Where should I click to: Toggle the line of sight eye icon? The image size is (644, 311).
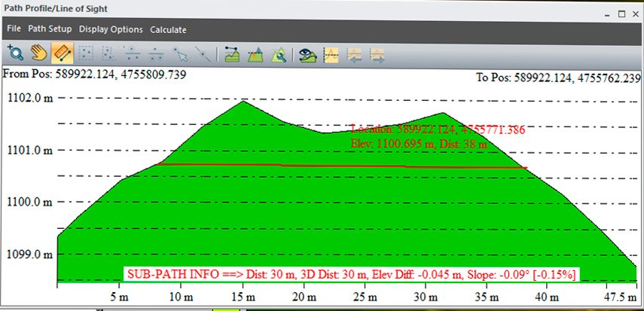(x=307, y=53)
